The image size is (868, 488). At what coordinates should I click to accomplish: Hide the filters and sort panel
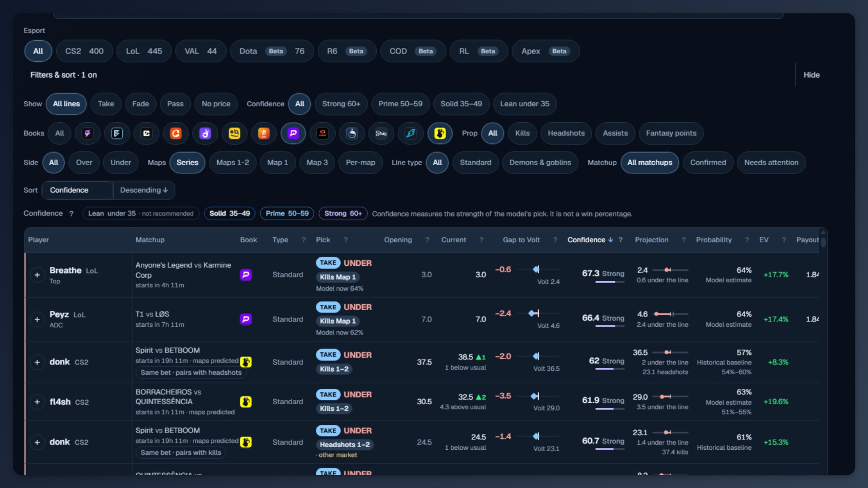point(811,75)
